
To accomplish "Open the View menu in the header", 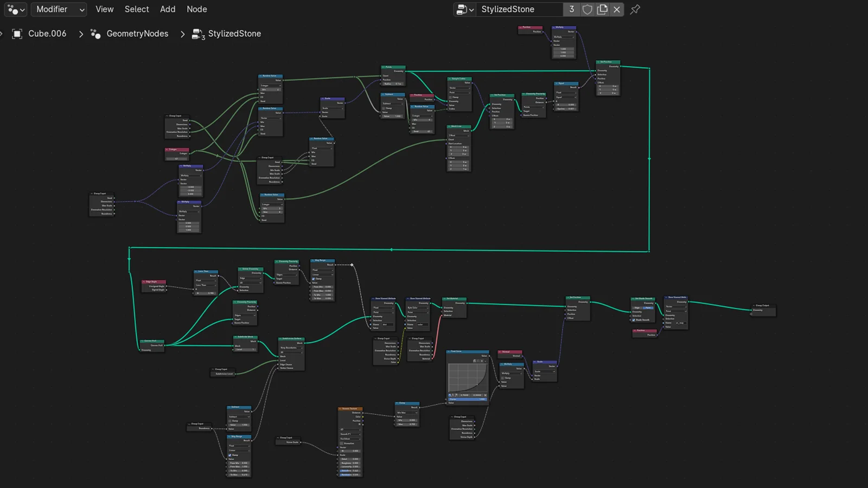I will (104, 9).
